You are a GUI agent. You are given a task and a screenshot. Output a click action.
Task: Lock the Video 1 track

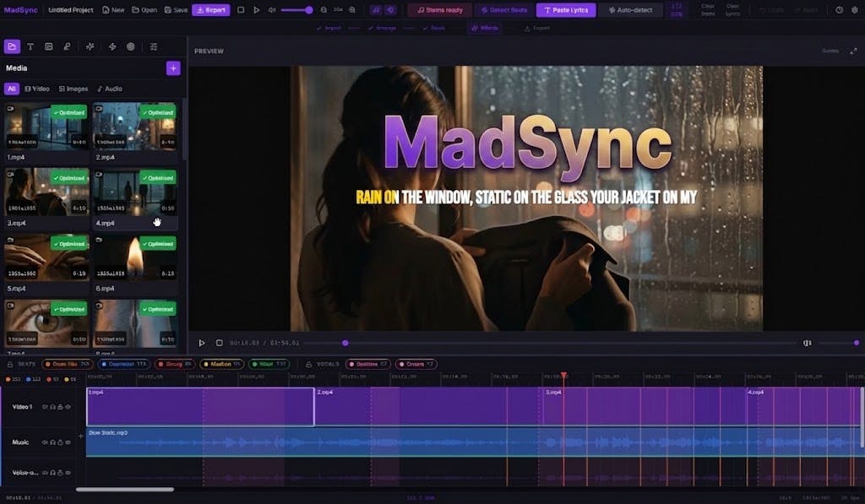60,407
